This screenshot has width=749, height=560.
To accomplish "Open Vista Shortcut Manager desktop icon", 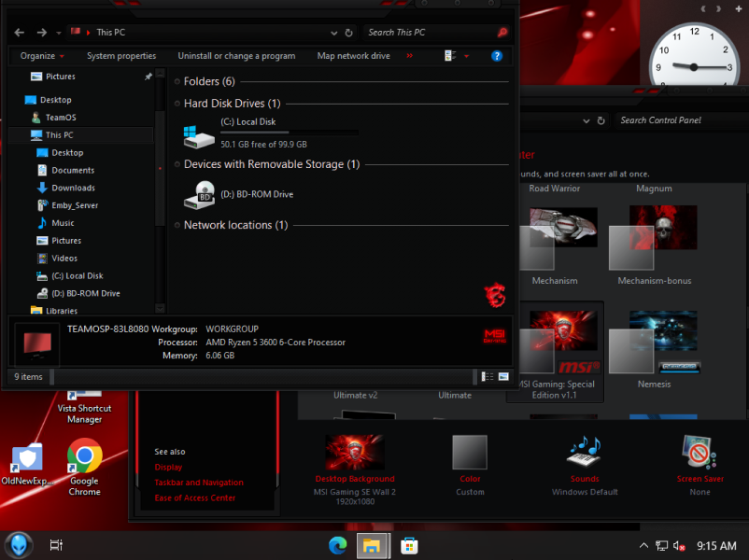I will [85, 407].
